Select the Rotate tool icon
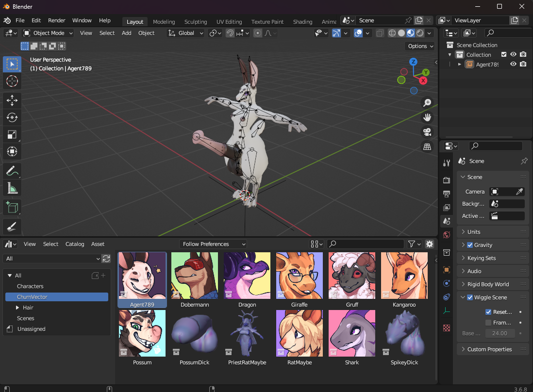This screenshot has height=392, width=533. pyautogui.click(x=12, y=117)
